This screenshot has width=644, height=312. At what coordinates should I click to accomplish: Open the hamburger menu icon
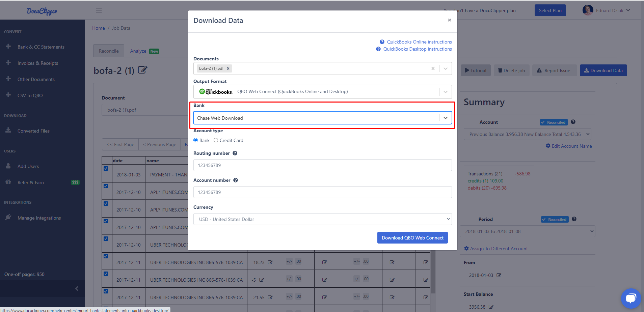click(x=99, y=10)
